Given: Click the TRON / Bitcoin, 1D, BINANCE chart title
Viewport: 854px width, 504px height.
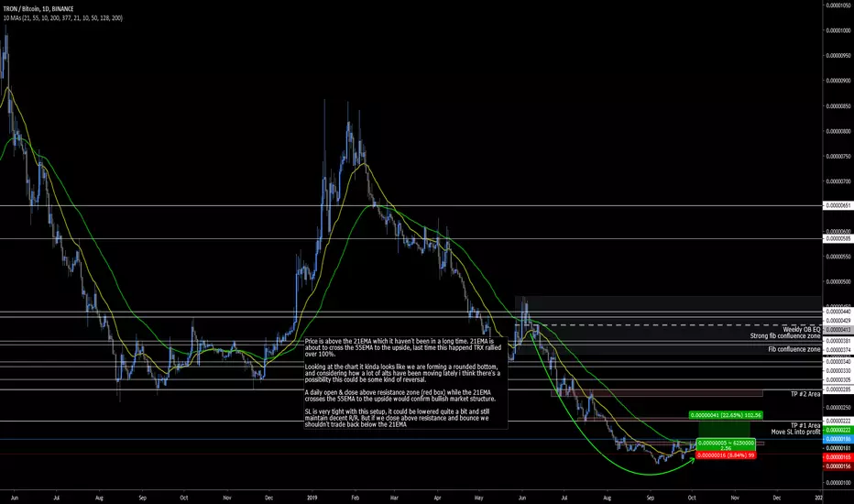Looking at the screenshot, I should pyautogui.click(x=38, y=9).
